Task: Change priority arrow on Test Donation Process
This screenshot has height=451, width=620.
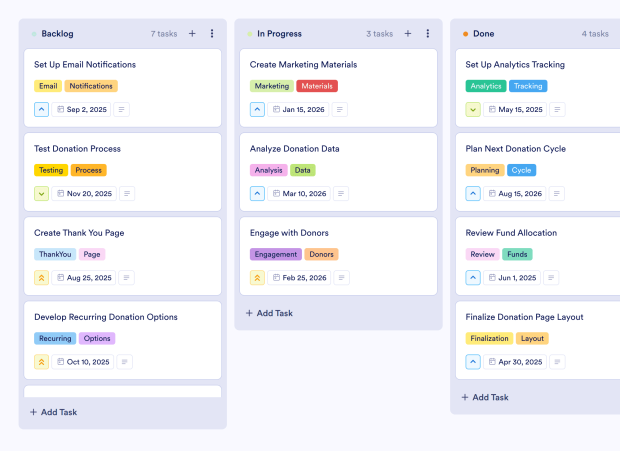Action: click(x=42, y=193)
